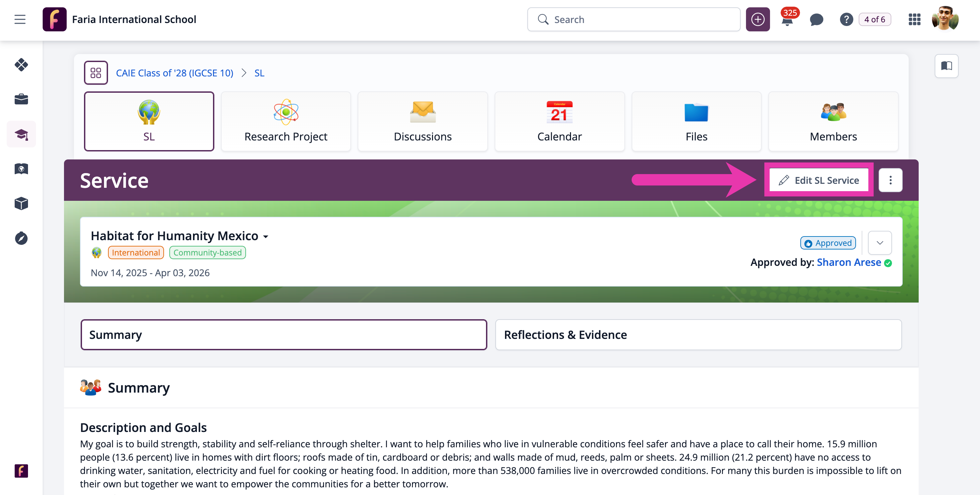Open the compass sidebar icon
Image resolution: width=980 pixels, height=495 pixels.
point(21,238)
